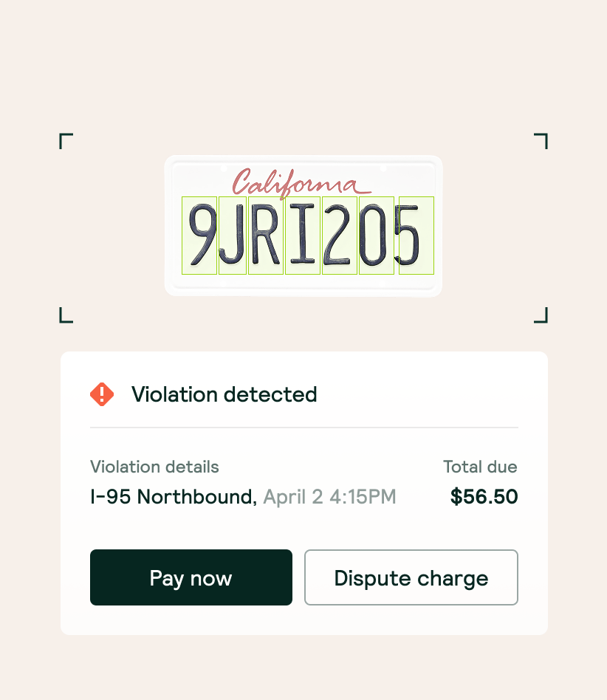Select the April 2 4:15PM timestamp
Image resolution: width=607 pixels, height=700 pixels.
click(x=329, y=496)
